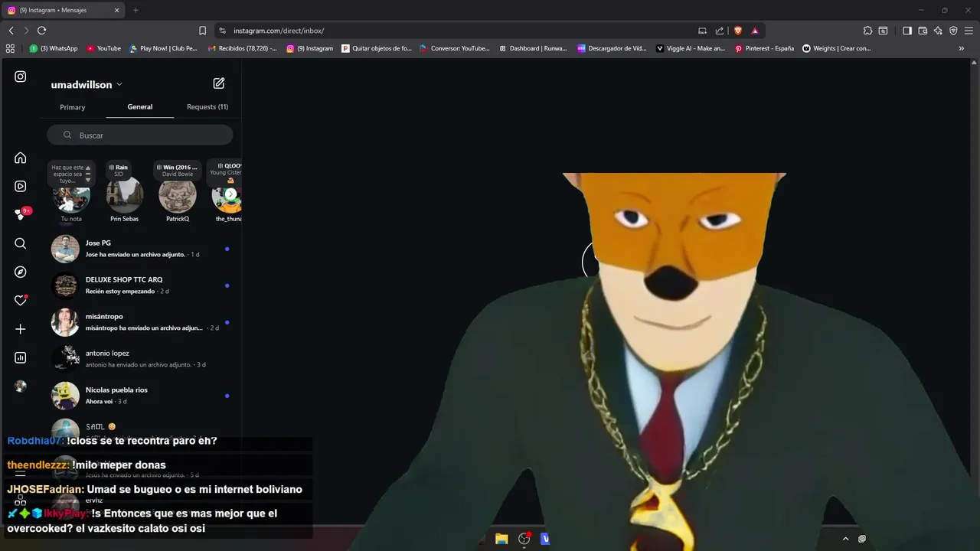Open Pinterest - España bookmark
The height and width of the screenshot is (551, 980).
(x=764, y=48)
